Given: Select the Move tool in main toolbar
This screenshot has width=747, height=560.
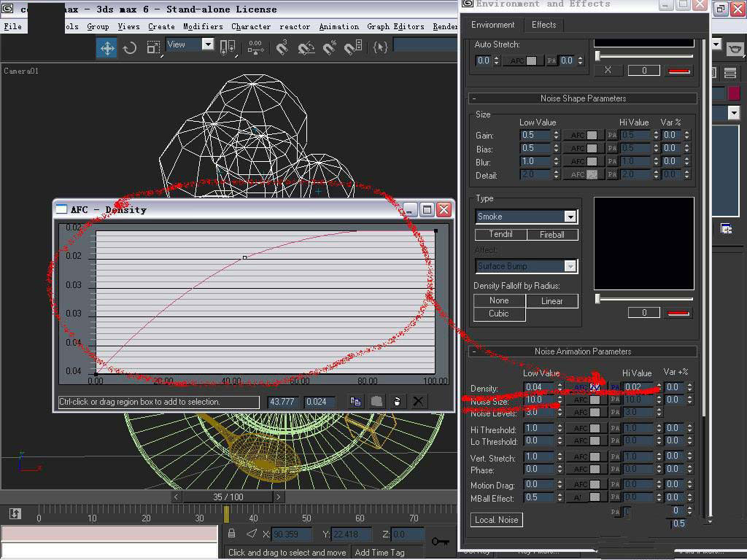Looking at the screenshot, I should point(107,47).
